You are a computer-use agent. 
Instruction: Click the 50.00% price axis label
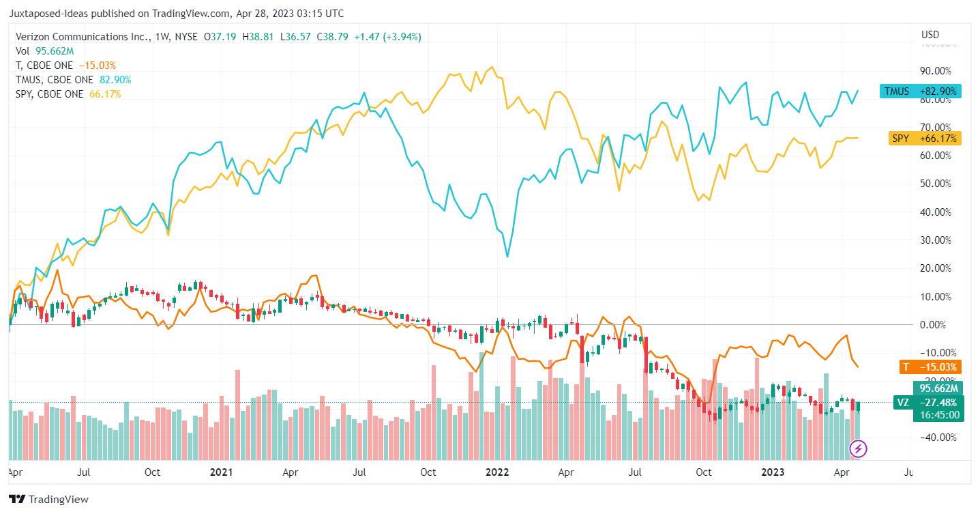pyautogui.click(x=935, y=184)
